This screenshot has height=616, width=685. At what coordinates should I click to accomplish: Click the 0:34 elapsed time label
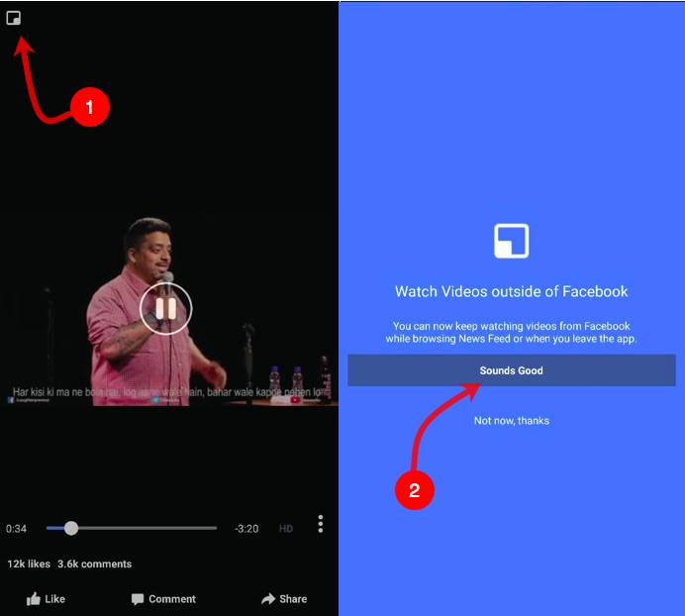point(16,529)
